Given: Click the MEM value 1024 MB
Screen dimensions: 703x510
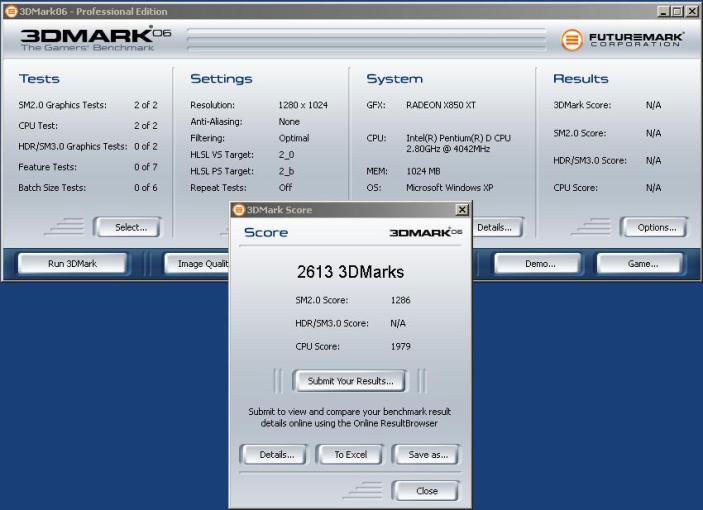Looking at the screenshot, I should 423,171.
